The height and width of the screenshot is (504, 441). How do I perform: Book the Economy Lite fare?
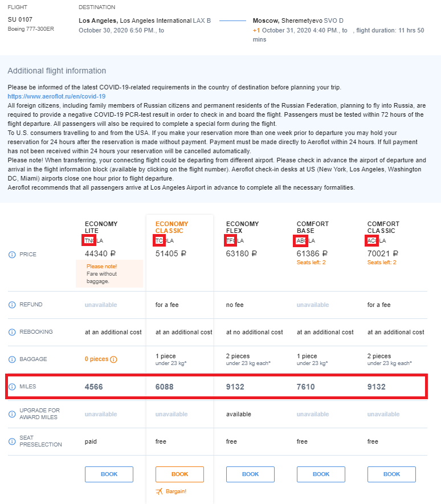pyautogui.click(x=109, y=474)
